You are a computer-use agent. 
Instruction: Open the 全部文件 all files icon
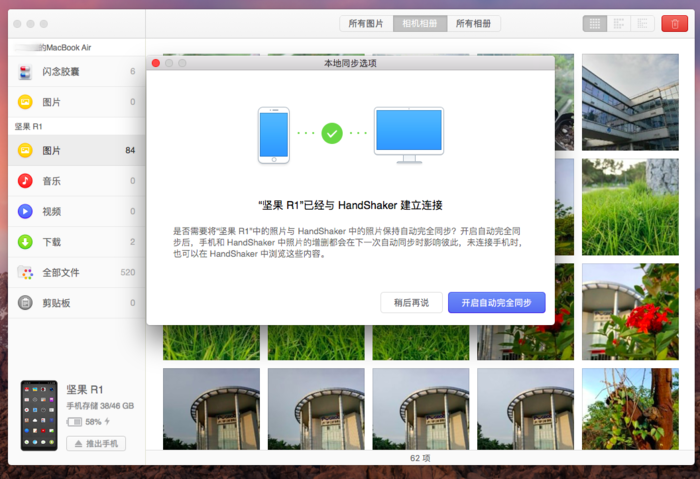pyautogui.click(x=25, y=272)
